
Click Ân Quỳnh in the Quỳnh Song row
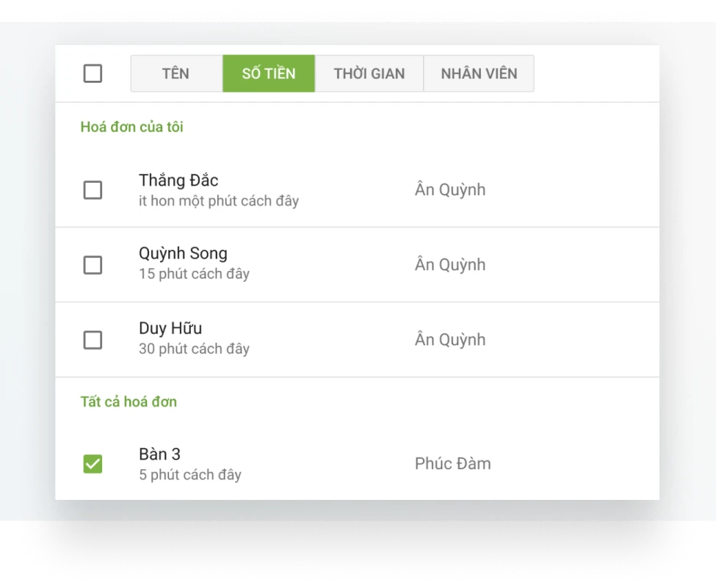click(450, 265)
